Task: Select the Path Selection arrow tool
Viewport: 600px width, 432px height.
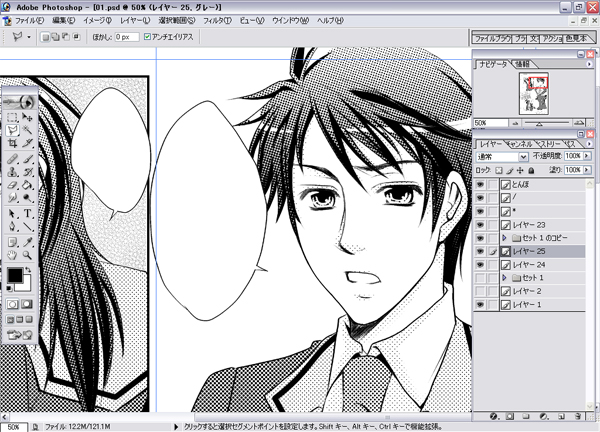Action: tap(13, 214)
